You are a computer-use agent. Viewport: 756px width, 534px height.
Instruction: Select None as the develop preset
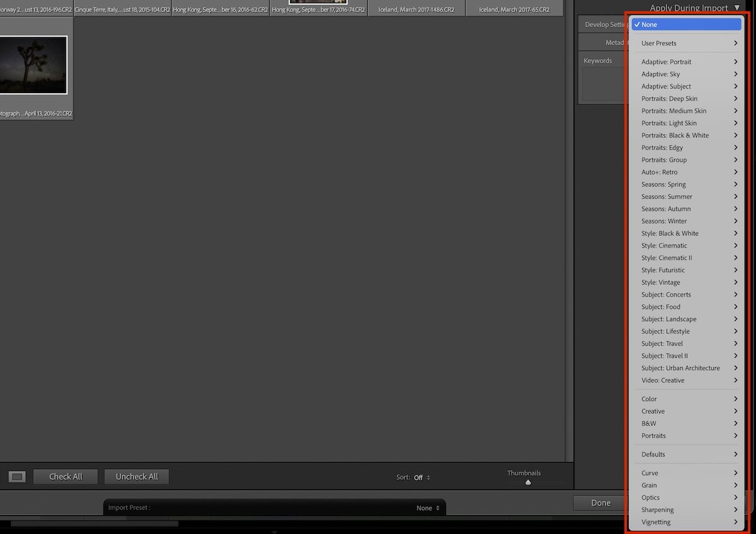tap(687, 24)
